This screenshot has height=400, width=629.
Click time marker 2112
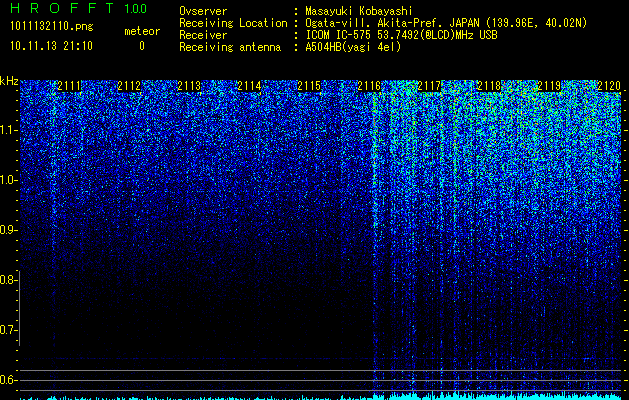129,86
